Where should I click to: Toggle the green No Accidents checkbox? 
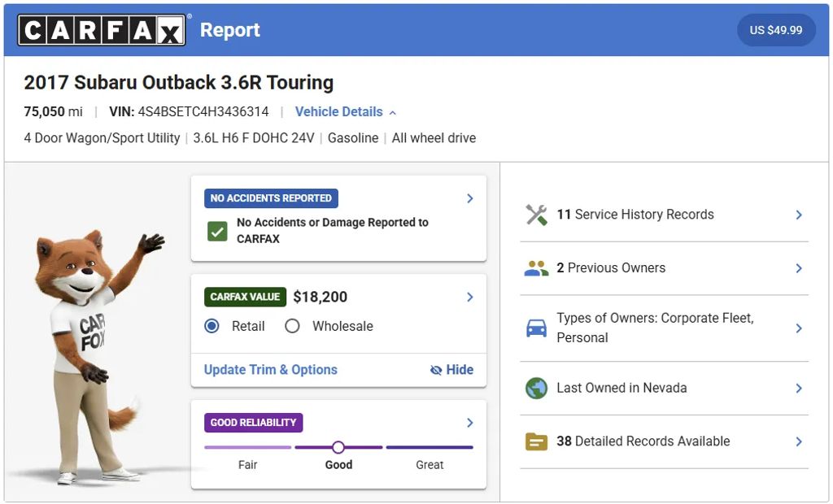pyautogui.click(x=217, y=231)
